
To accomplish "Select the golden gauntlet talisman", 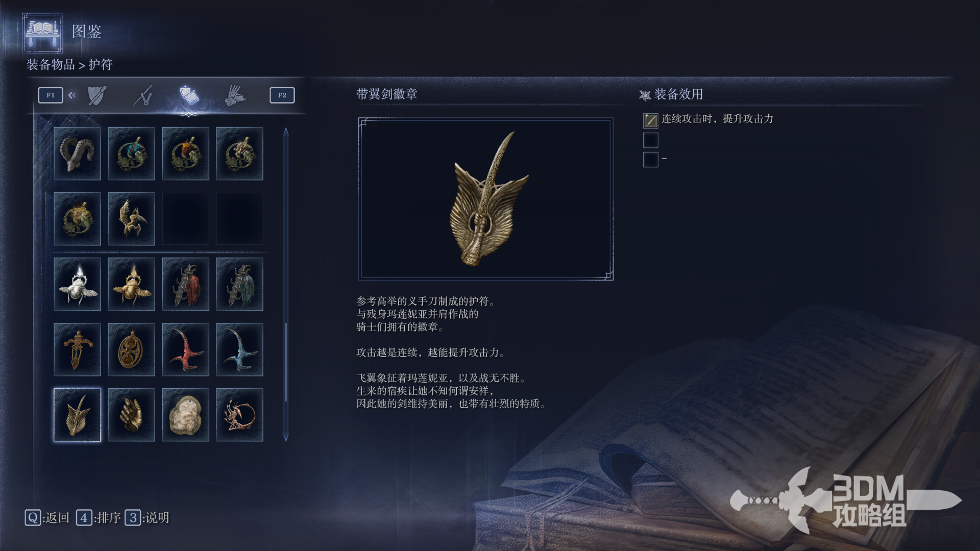I will pyautogui.click(x=131, y=415).
